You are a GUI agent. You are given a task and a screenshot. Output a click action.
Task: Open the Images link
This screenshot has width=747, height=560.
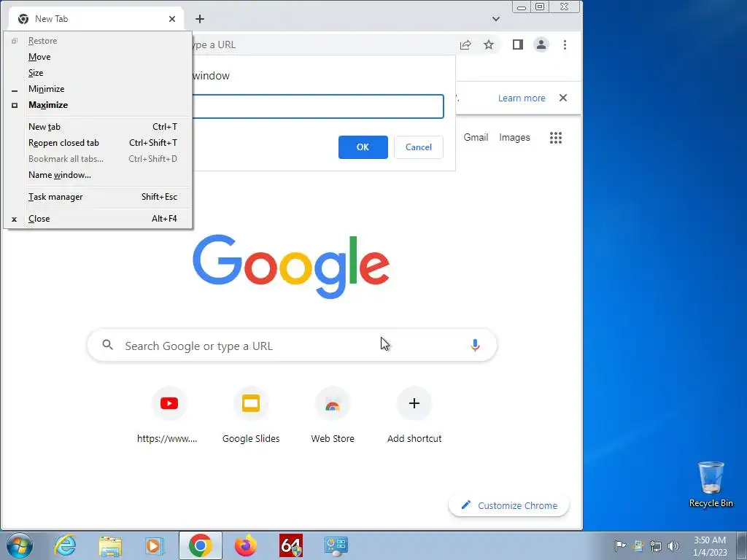pyautogui.click(x=514, y=137)
